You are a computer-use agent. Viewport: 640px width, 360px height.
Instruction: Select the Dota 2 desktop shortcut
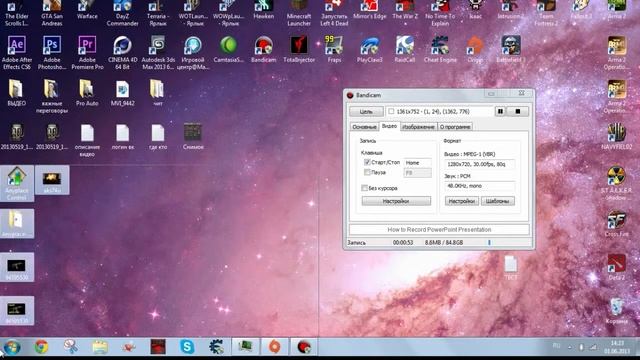616,267
